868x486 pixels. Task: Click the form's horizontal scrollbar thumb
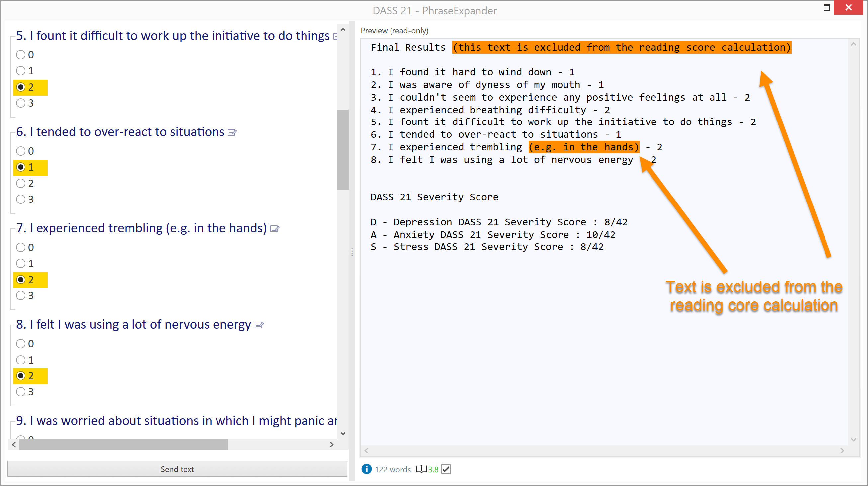pyautogui.click(x=124, y=445)
